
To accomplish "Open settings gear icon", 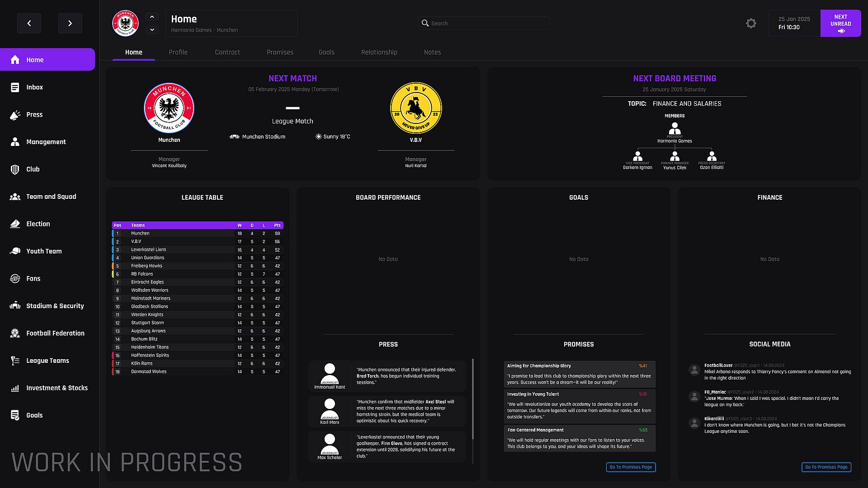I will coord(751,23).
